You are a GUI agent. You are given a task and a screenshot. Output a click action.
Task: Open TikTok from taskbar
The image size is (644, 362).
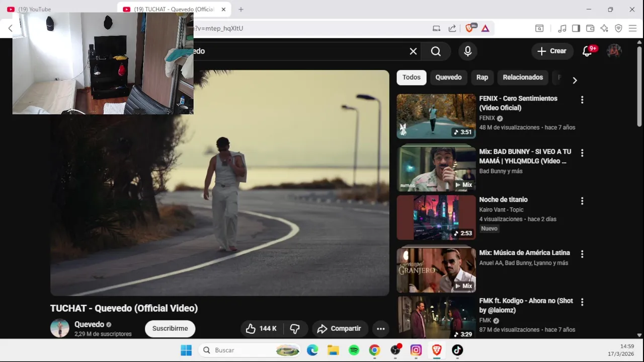(457, 350)
